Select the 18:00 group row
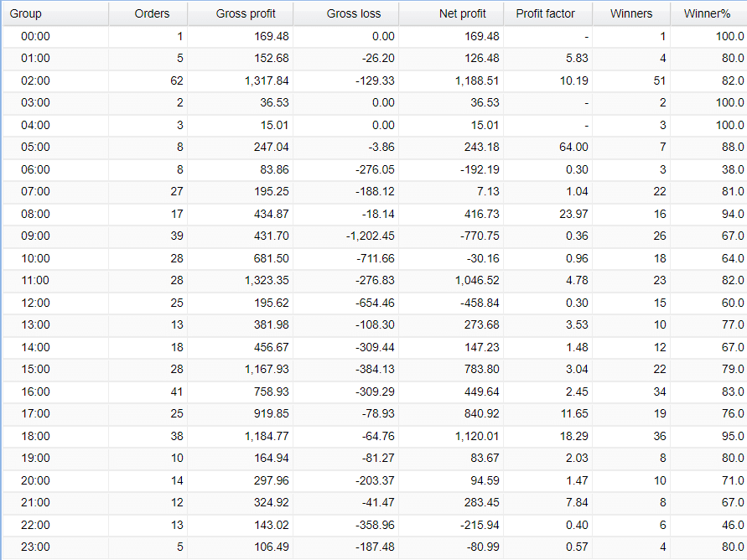Viewport: 747px width, 560px height. pos(375,436)
